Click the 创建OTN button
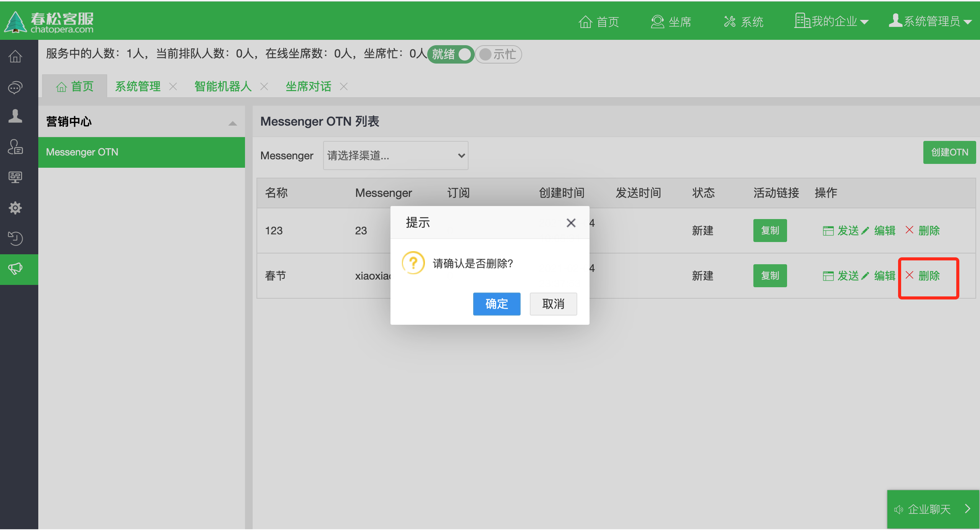980x530 pixels. [x=949, y=152]
